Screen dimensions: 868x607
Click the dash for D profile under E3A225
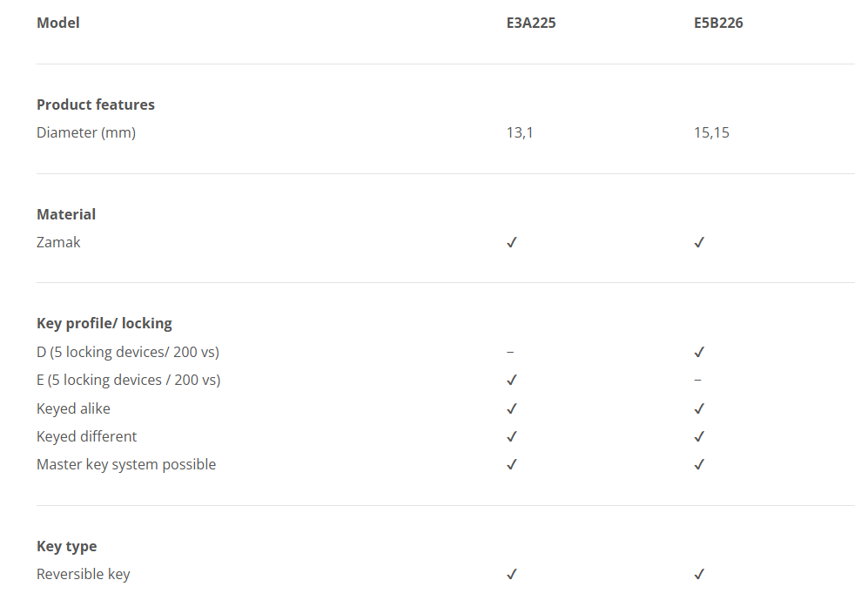510,352
